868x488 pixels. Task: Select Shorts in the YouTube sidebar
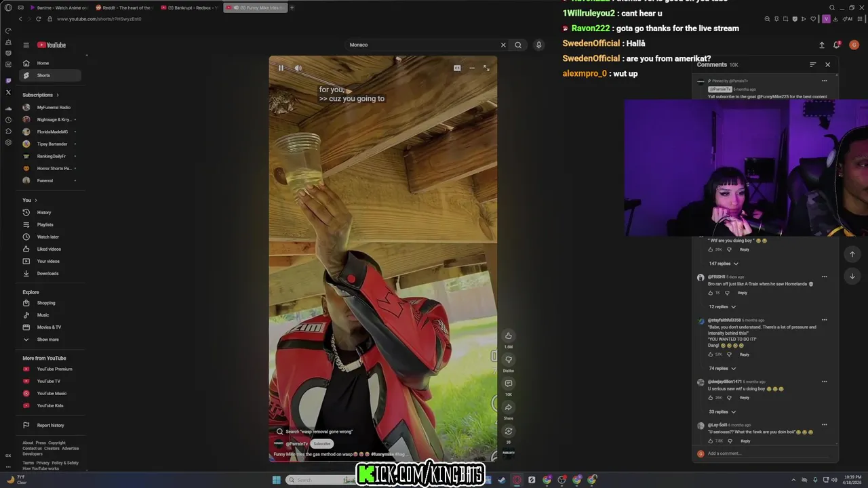(50, 75)
